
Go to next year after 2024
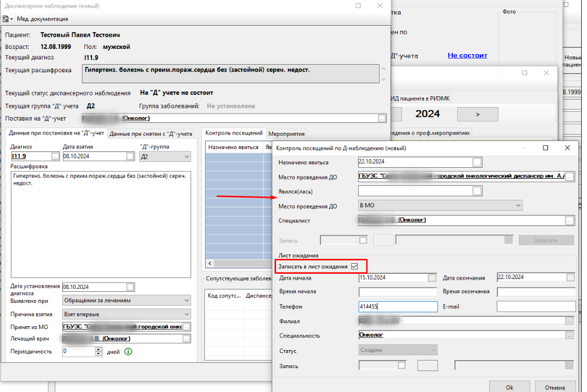(x=478, y=114)
